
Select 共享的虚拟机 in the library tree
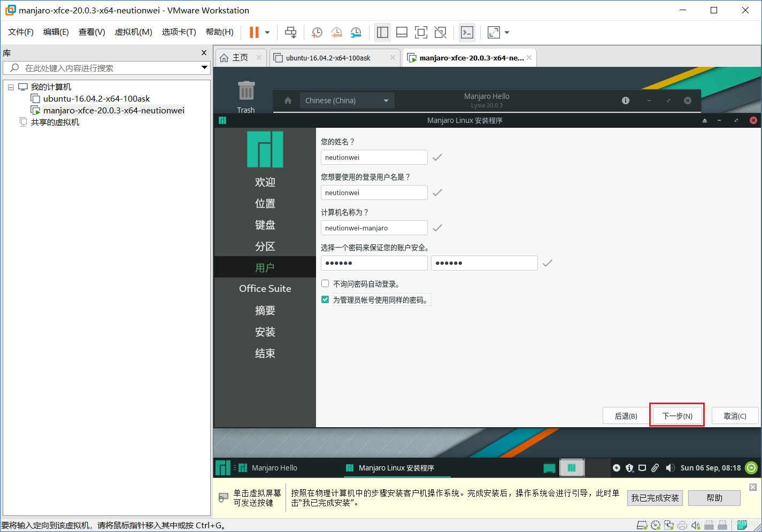[55, 122]
